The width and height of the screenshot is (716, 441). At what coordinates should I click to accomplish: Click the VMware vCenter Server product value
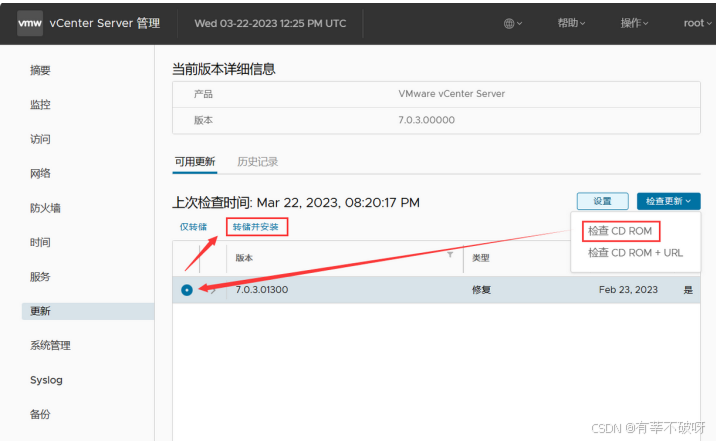(452, 94)
